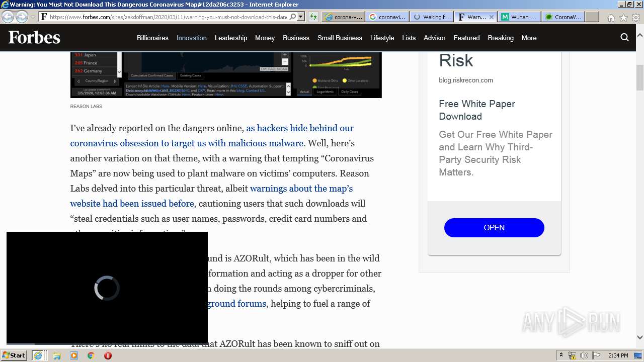Open the recent pages dropdown arrow
The height and width of the screenshot is (362, 644).
click(33, 17)
